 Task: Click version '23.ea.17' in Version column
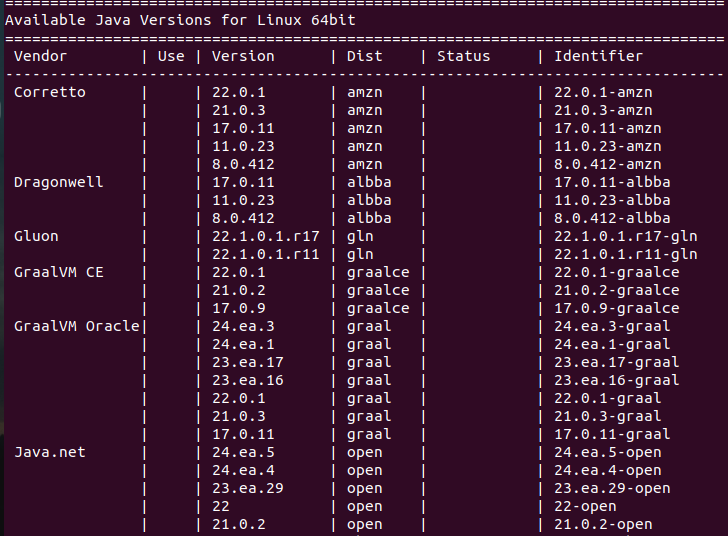click(247, 362)
